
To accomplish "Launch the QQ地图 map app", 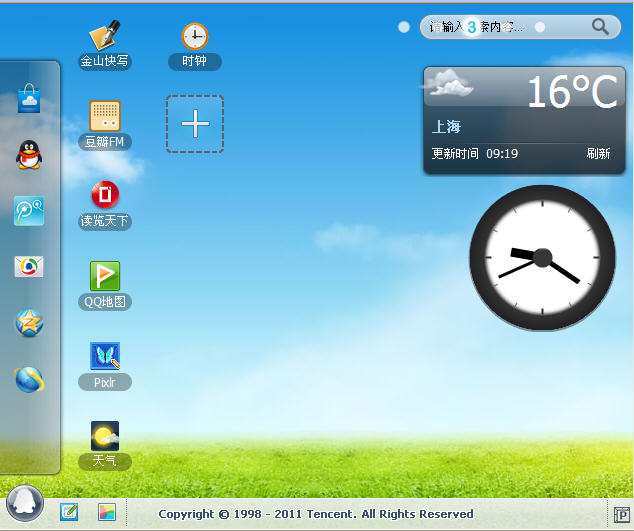I will [105, 277].
